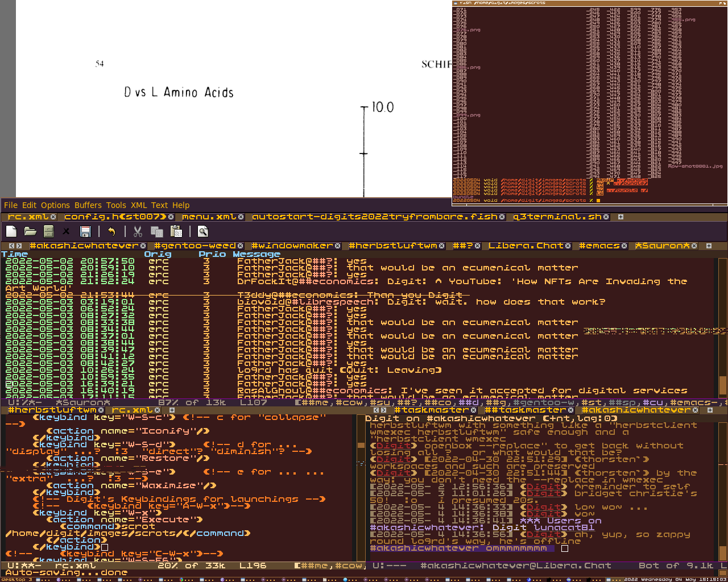Close the #windowmaker tab
Screen dimensions: 728x582
[x=338, y=246]
